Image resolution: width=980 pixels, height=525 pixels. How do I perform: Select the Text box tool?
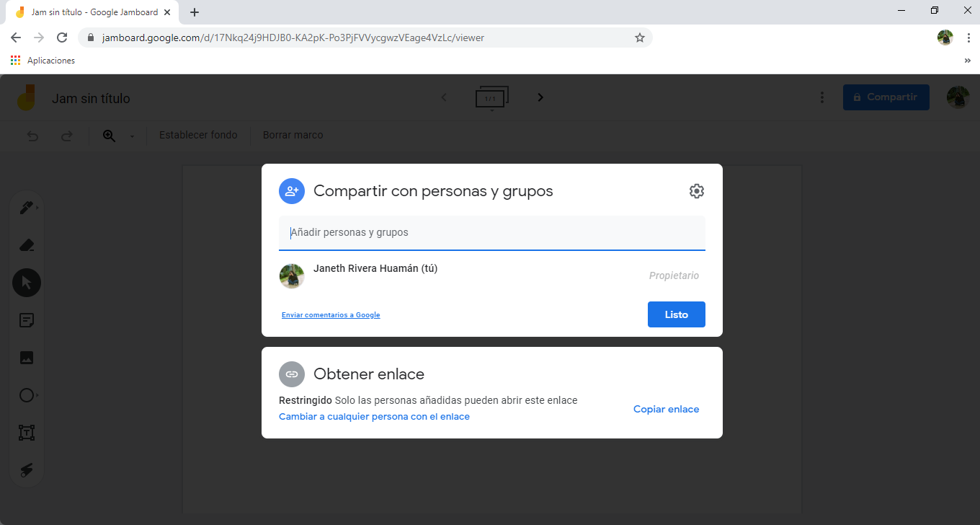pyautogui.click(x=27, y=433)
